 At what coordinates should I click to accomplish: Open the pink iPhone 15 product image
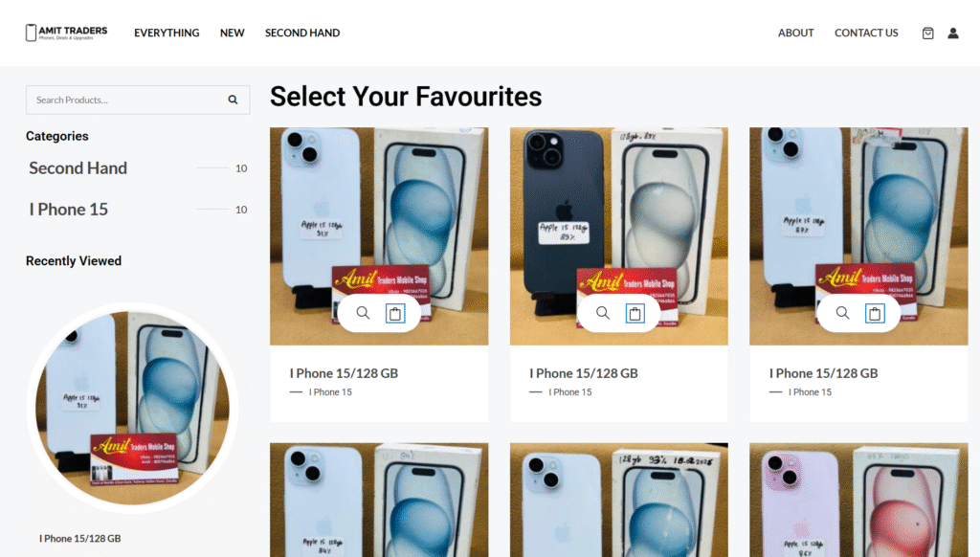pyautogui.click(x=858, y=501)
